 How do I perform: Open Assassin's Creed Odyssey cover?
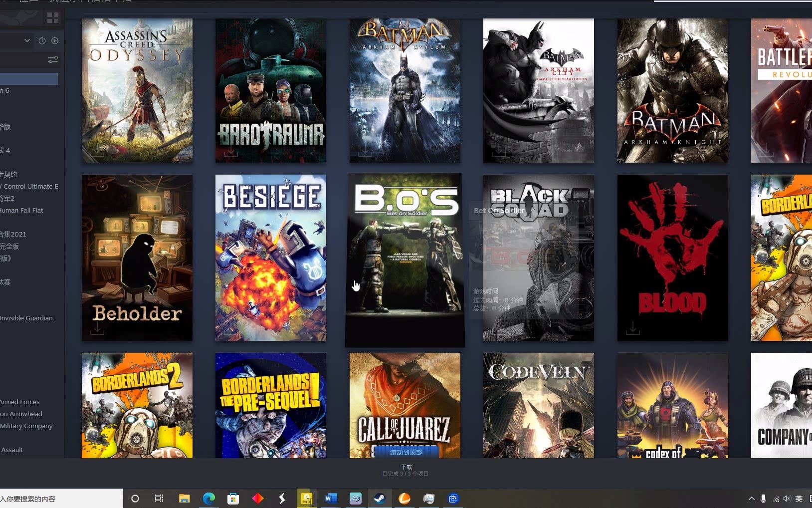(137, 91)
